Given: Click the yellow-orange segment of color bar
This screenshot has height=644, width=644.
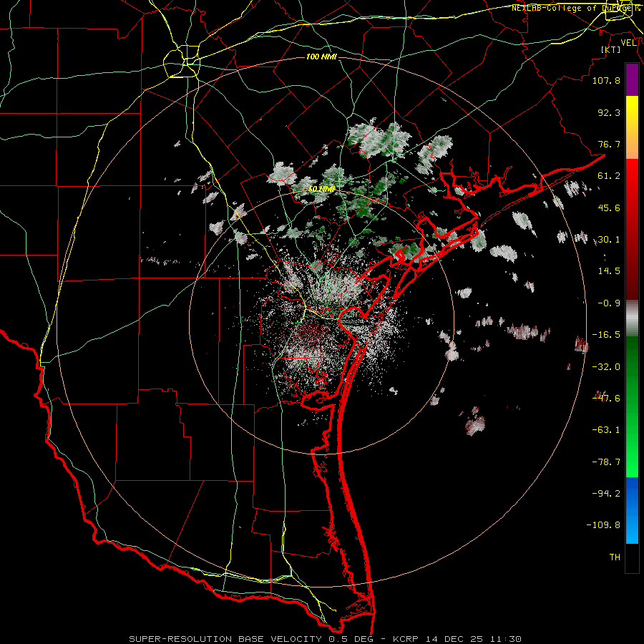Looking at the screenshot, I should click(632, 127).
